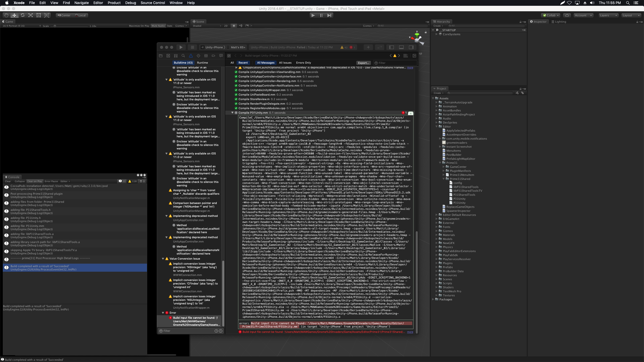This screenshot has width=644, height=362.
Task: Open Xcode Project navigator folder icon
Action: [161, 56]
